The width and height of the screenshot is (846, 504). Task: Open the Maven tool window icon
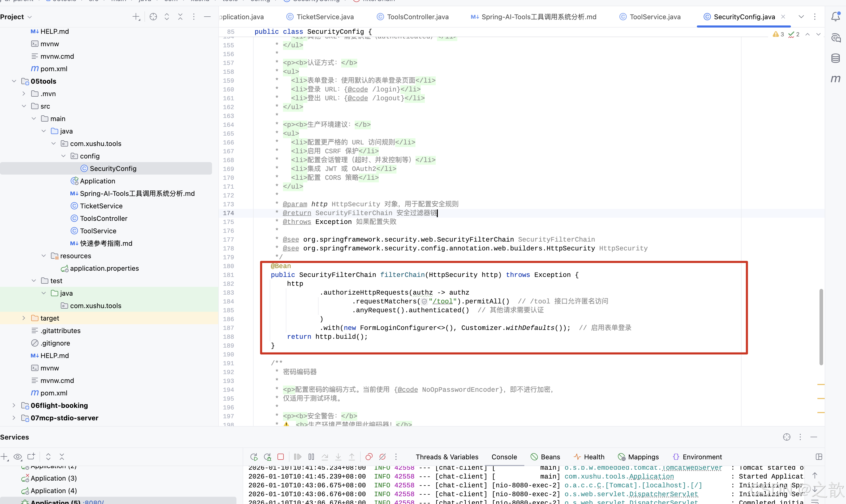835,79
